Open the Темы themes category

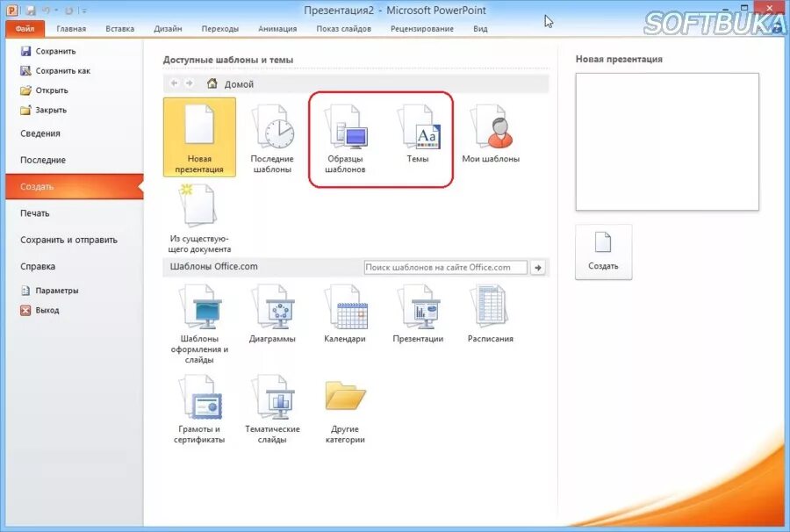(418, 133)
